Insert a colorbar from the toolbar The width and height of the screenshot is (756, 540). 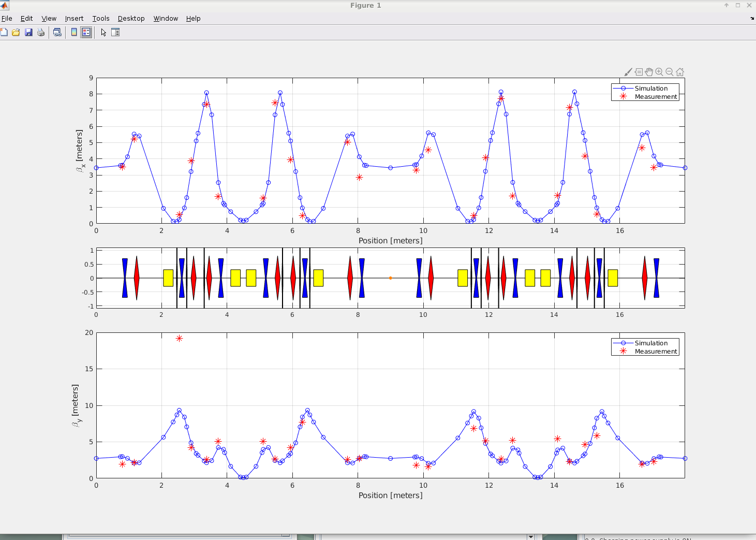[74, 32]
